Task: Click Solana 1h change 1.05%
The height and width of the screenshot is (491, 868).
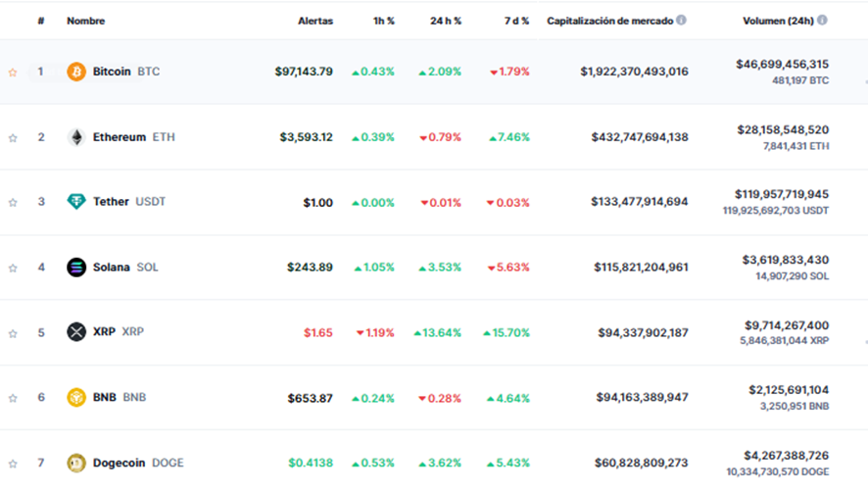Action: (x=374, y=268)
